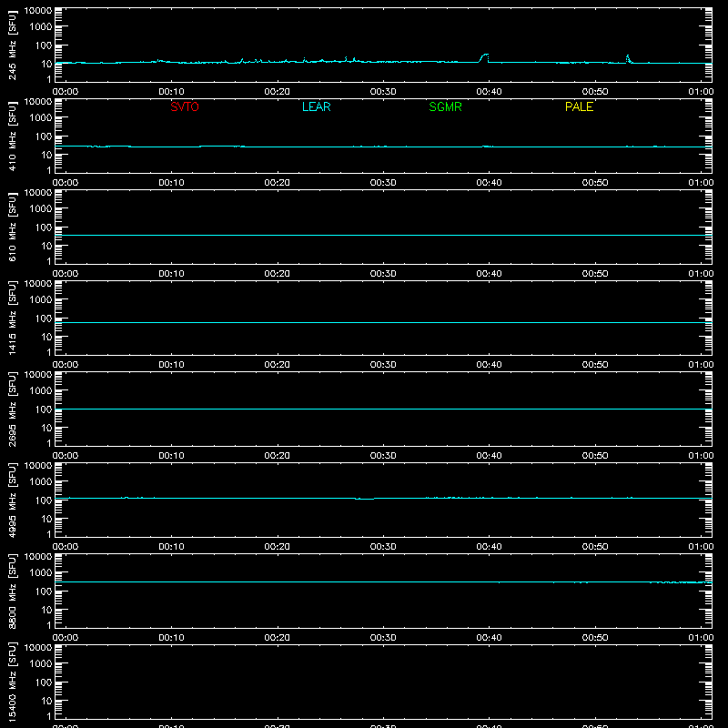
Task: Click the 10000 tick label of the 245 MHz plot
Action: 38,11
